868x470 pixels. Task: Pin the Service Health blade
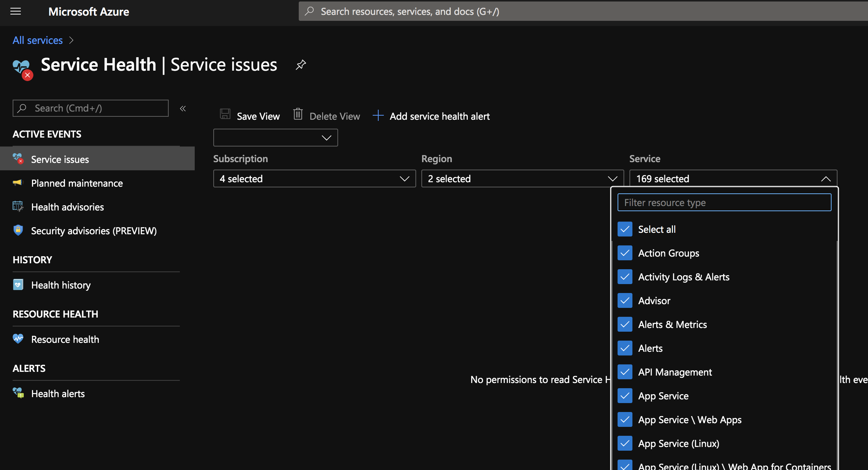click(301, 65)
